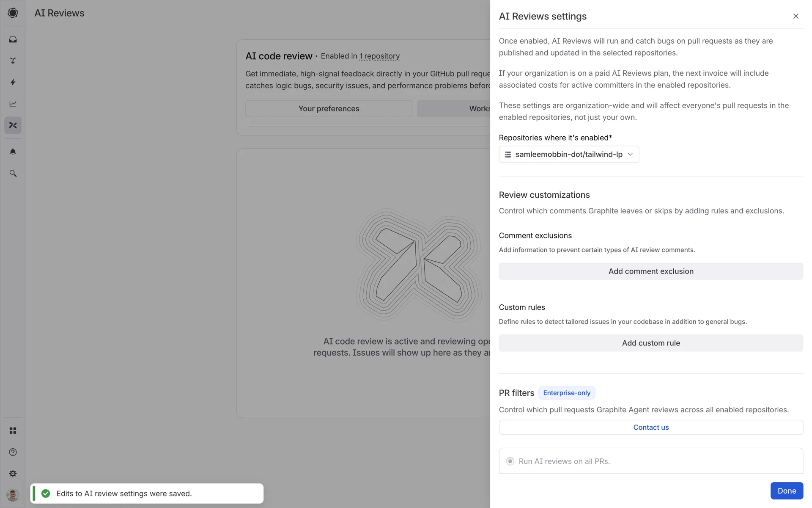Click the search magnifier icon

[x=13, y=173]
